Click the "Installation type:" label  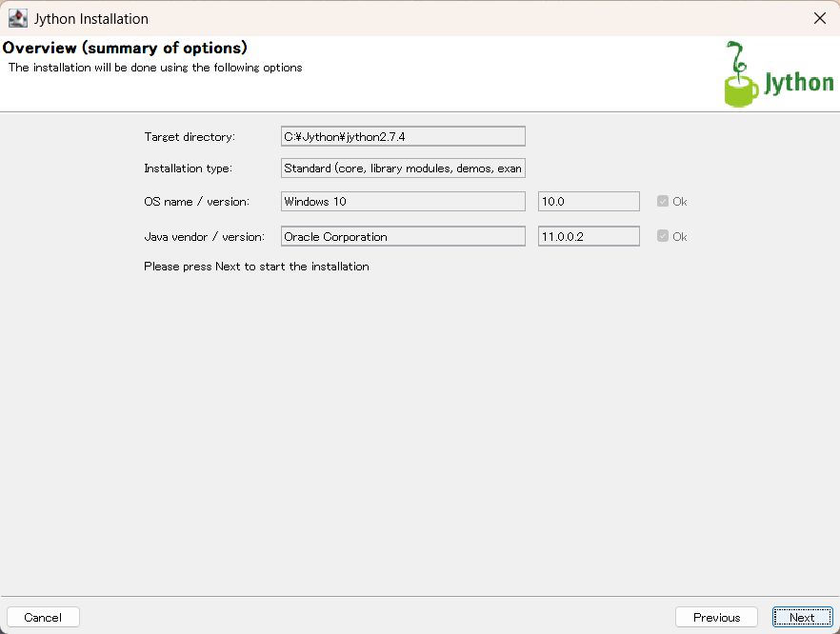pos(189,168)
